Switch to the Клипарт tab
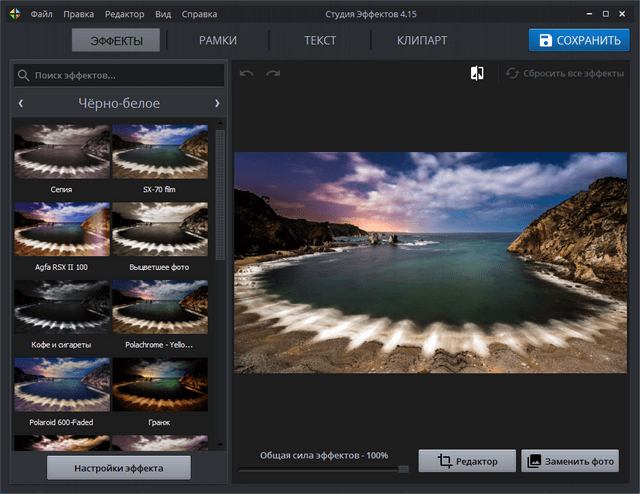Viewport: 640px width, 494px height. pyautogui.click(x=420, y=41)
